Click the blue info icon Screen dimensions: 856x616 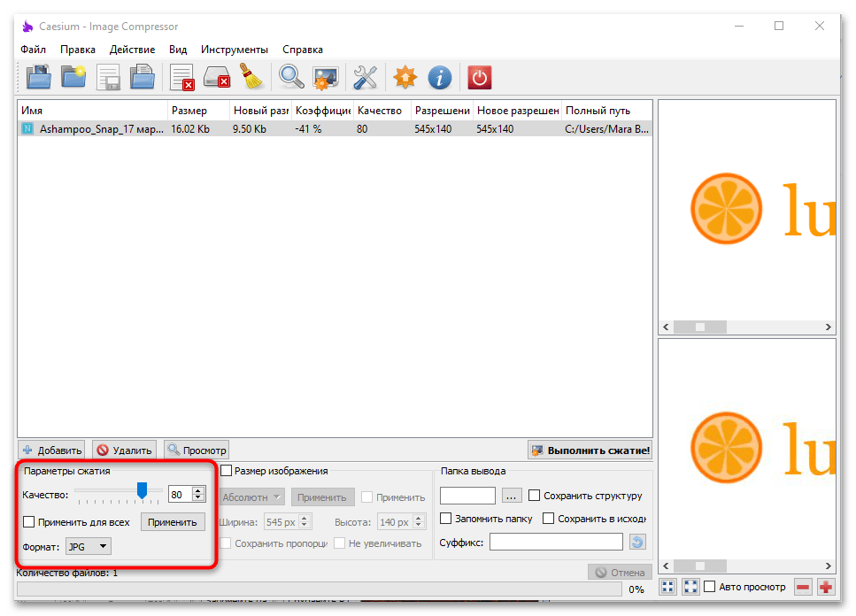click(x=440, y=78)
